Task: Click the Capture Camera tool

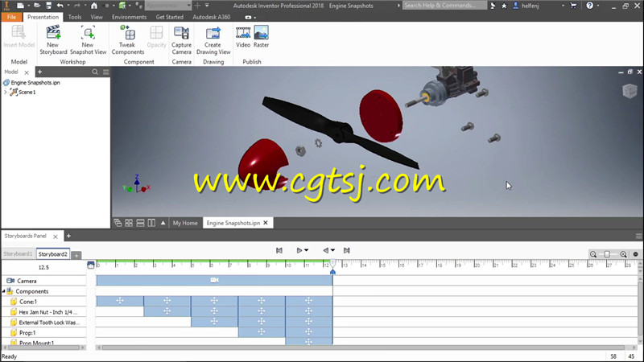Action: [181, 39]
